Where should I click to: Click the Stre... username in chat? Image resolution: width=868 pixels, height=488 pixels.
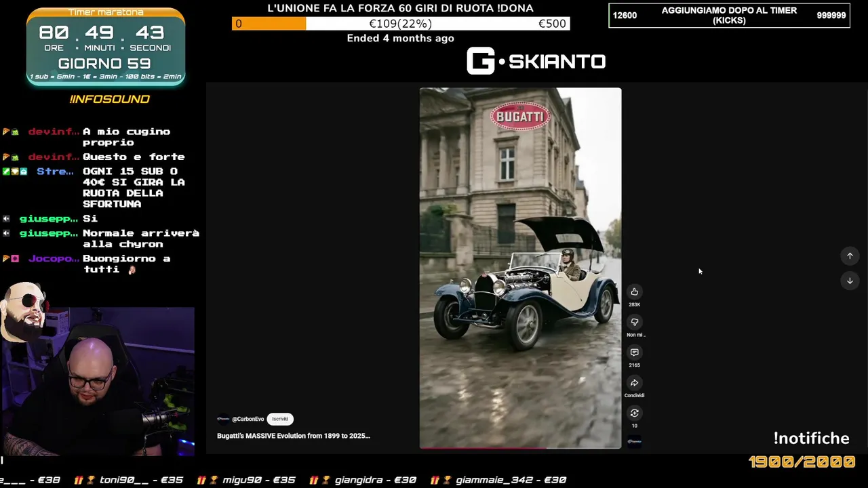tap(55, 171)
